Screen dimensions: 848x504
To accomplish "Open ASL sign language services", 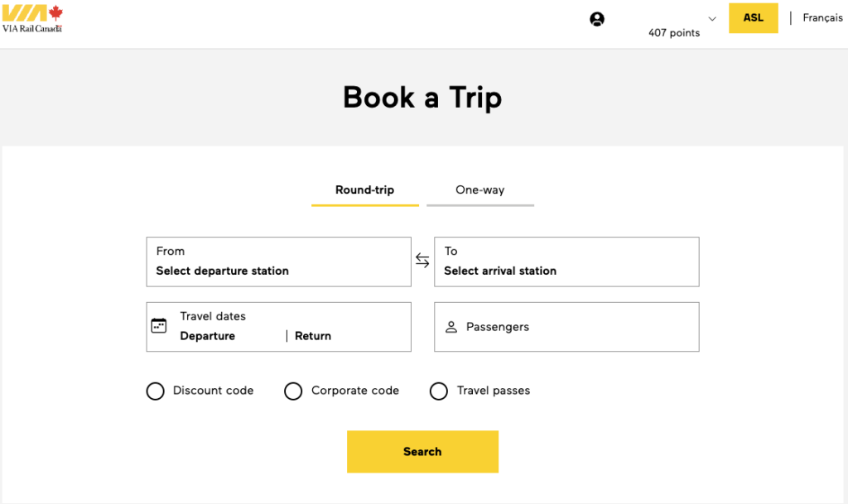I will 753,17.
